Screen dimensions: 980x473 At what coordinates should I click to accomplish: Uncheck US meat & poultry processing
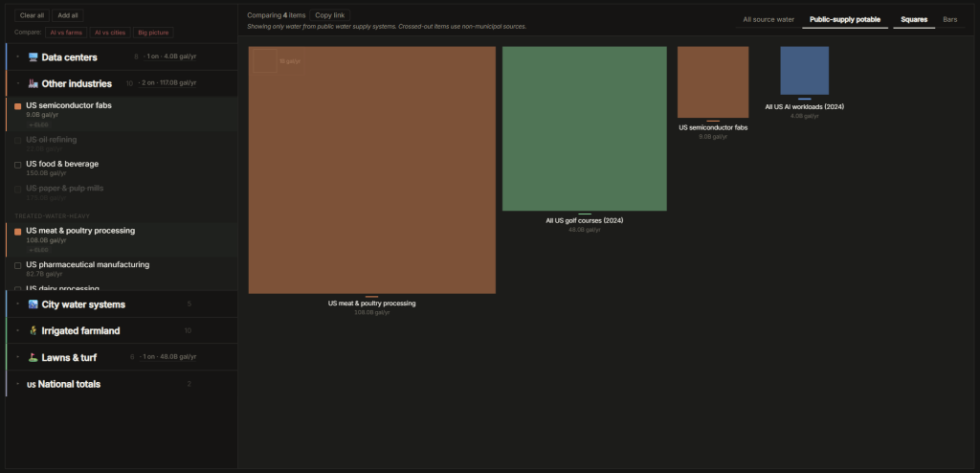(17, 232)
